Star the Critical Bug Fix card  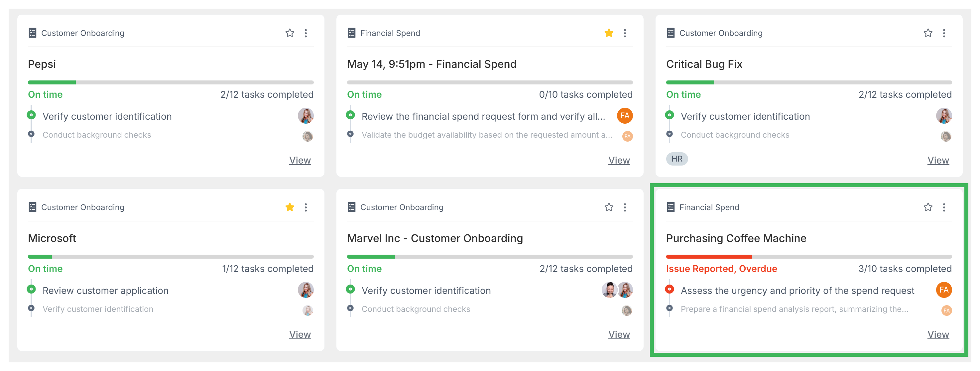tap(928, 33)
